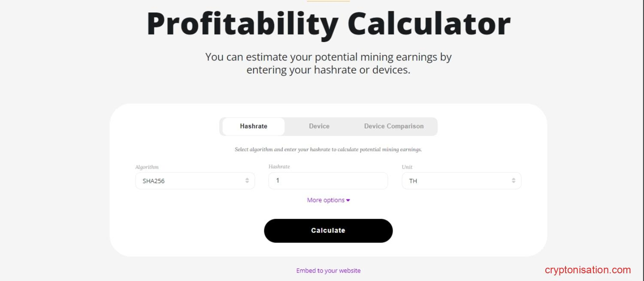Click the yellow accent line above the heading
The image size is (644, 281).
click(x=328, y=1)
